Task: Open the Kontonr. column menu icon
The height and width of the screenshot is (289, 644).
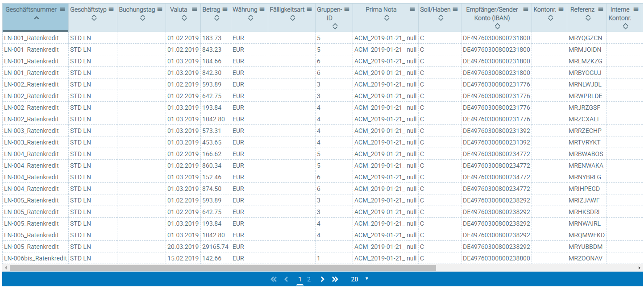Action: pos(561,9)
